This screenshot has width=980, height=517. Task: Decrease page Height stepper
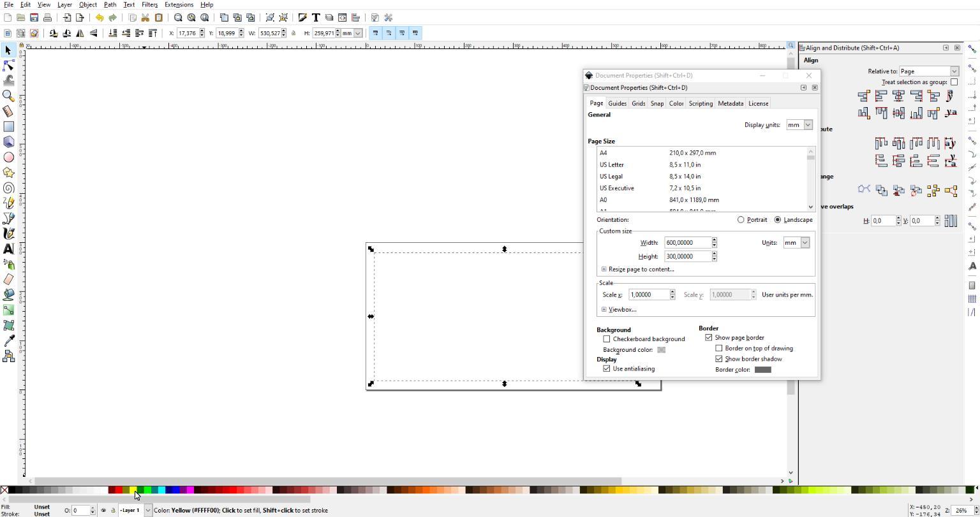point(715,259)
